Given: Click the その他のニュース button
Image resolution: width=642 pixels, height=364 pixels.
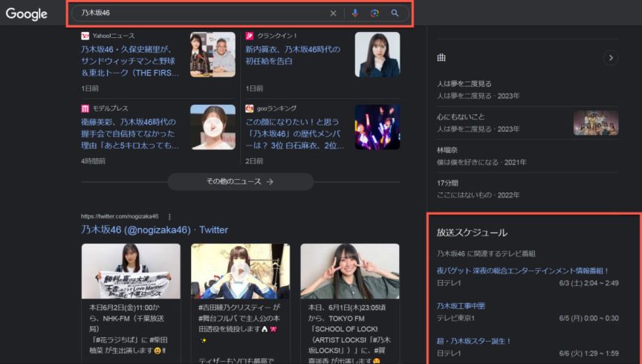Looking at the screenshot, I should (240, 181).
